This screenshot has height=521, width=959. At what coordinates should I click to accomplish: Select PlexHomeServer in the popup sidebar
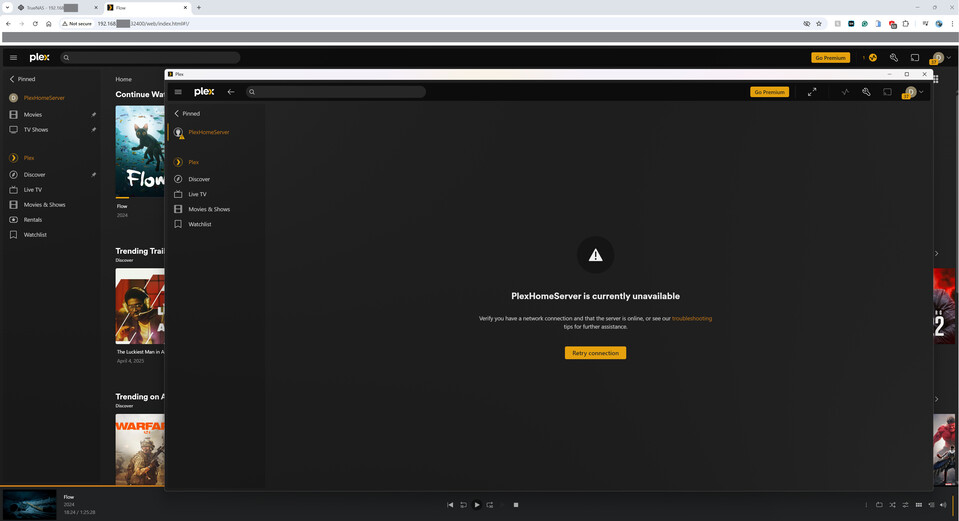(x=209, y=132)
